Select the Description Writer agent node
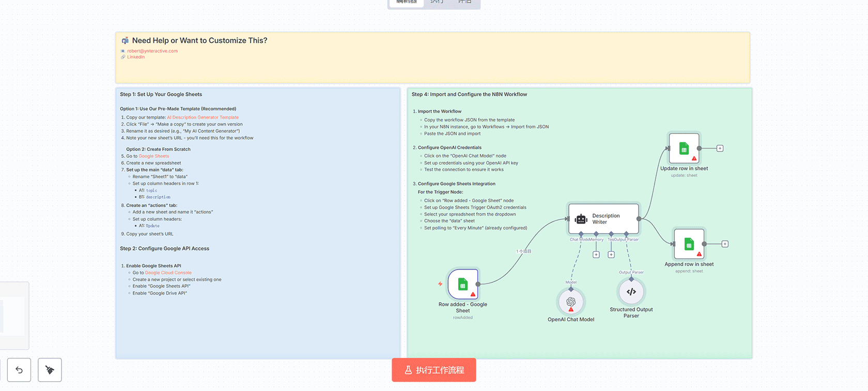Viewport: 868px width, 391px height. [603, 219]
